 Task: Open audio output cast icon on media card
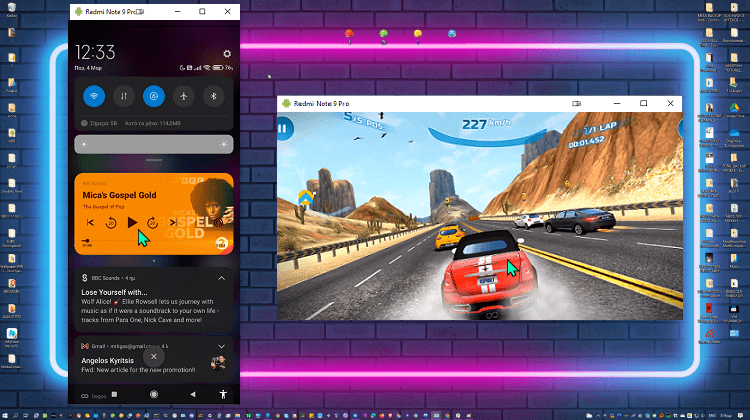[219, 222]
